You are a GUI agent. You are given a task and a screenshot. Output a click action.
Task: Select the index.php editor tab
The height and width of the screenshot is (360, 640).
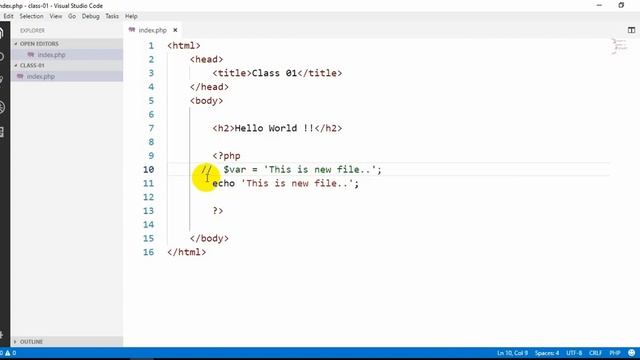click(x=153, y=30)
